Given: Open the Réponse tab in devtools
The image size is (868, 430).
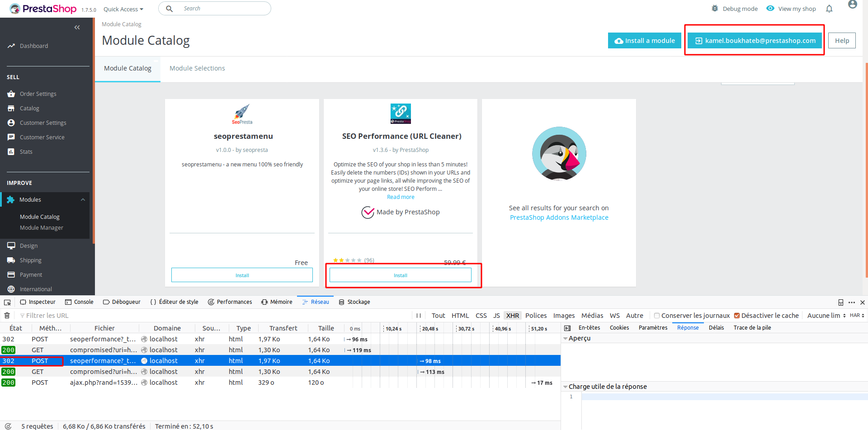Looking at the screenshot, I should (688, 327).
